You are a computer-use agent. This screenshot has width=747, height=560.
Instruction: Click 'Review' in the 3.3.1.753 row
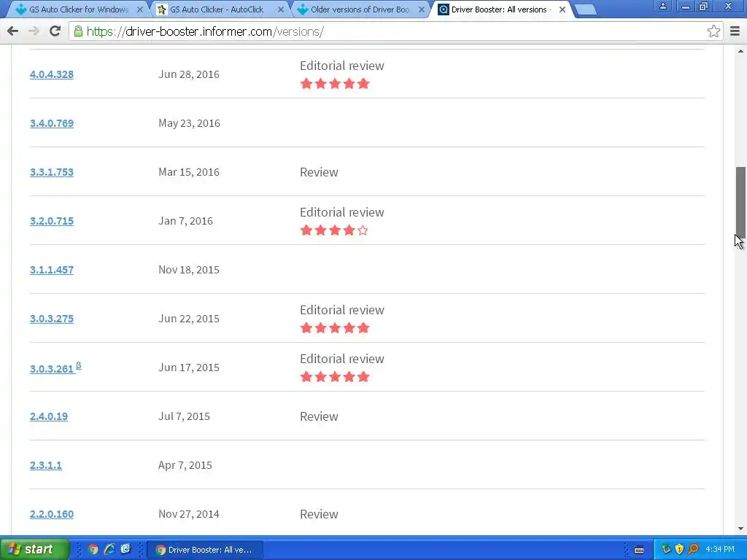(x=319, y=172)
